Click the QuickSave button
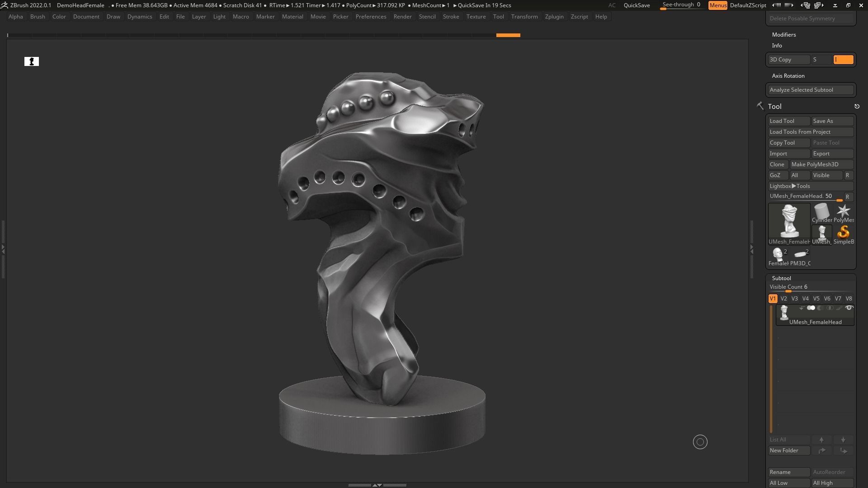 [x=637, y=5]
